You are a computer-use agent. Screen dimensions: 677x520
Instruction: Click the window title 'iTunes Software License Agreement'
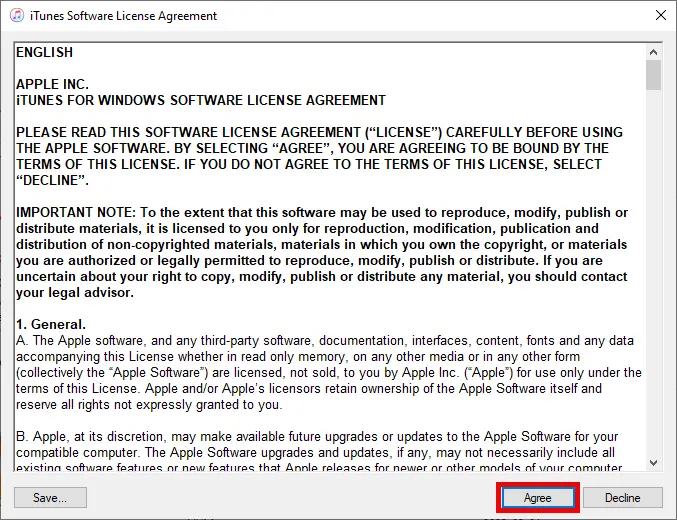point(123,16)
